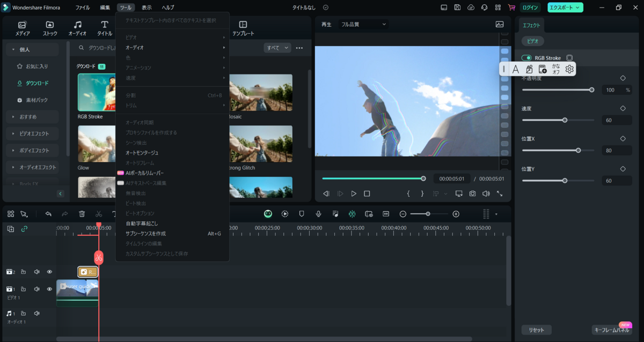Click the エクスポート export button

(x=565, y=8)
